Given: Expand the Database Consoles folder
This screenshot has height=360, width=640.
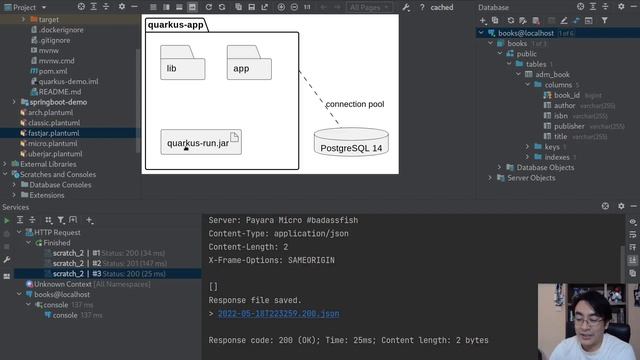Looking at the screenshot, I should (14, 185).
